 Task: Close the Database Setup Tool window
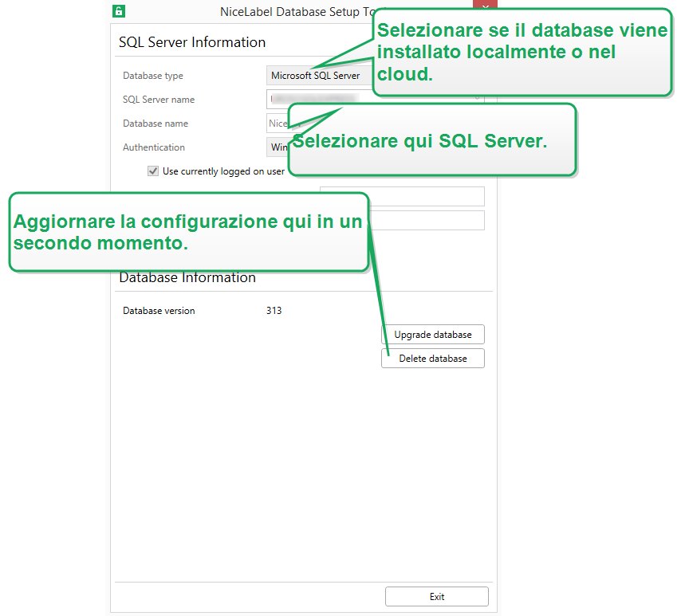[x=485, y=6]
